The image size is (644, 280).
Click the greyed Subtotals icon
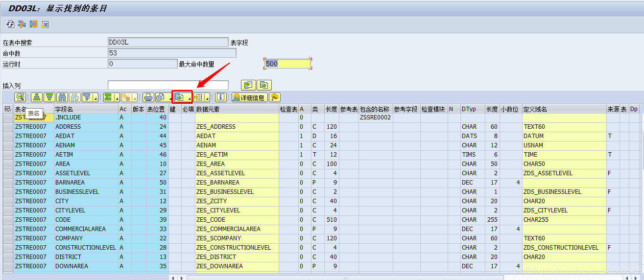pos(126,97)
